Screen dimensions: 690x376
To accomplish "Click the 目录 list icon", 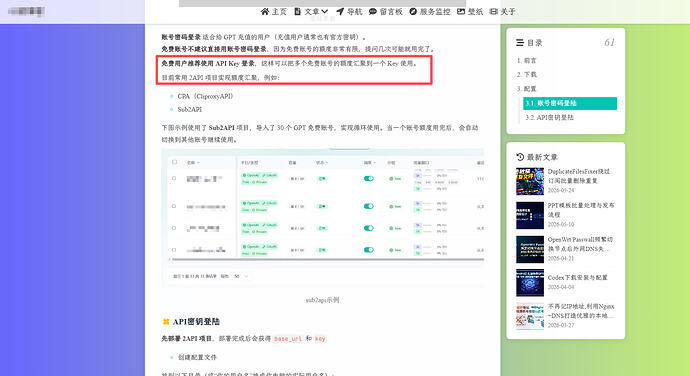I will tap(520, 43).
